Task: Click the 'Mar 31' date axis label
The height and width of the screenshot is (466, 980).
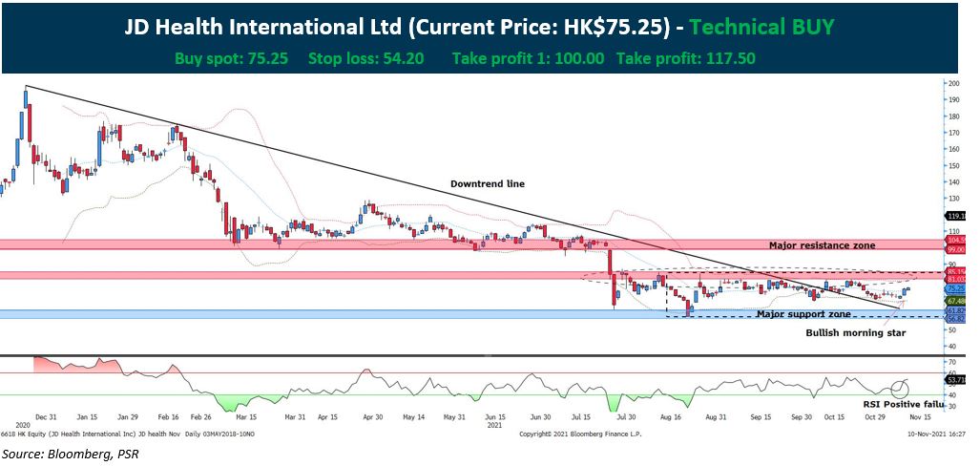Action: [x=294, y=416]
